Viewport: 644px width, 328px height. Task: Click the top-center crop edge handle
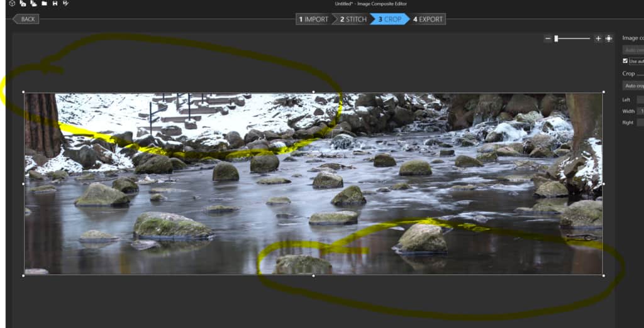(x=313, y=92)
